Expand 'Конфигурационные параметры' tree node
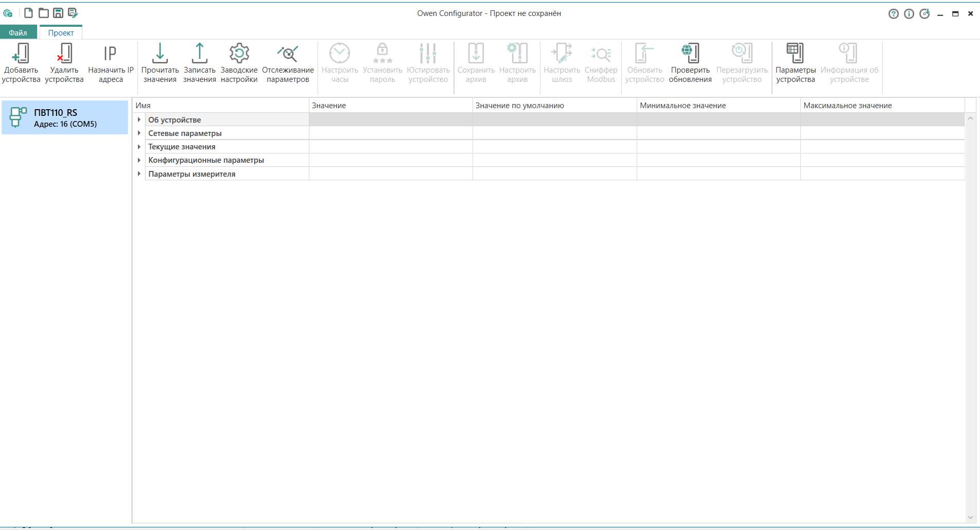 [139, 160]
